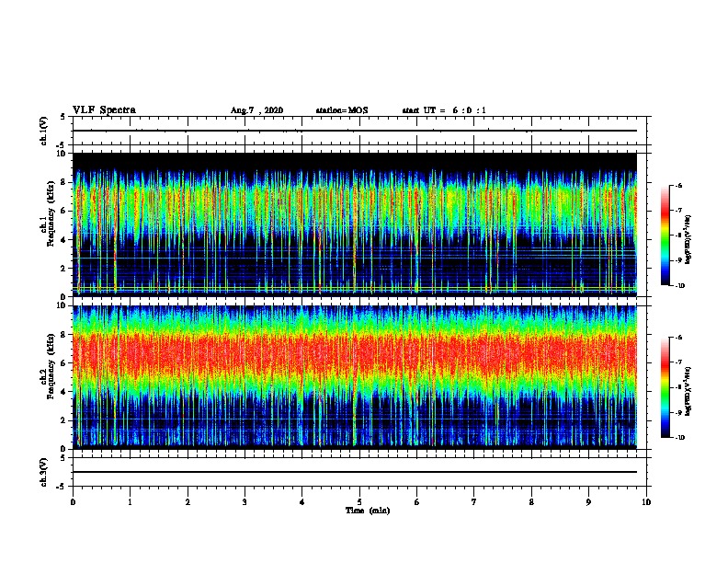
Task: Click time axis tick label "7"
Action: click(474, 502)
